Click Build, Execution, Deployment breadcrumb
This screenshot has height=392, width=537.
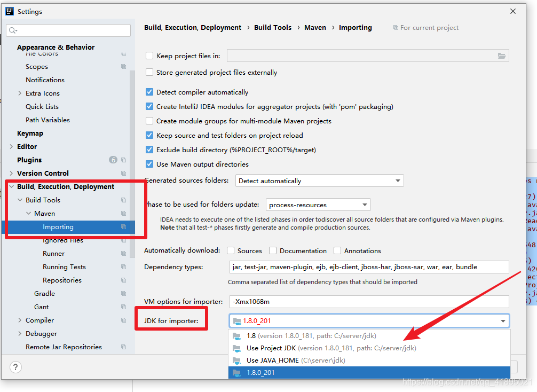tap(193, 27)
